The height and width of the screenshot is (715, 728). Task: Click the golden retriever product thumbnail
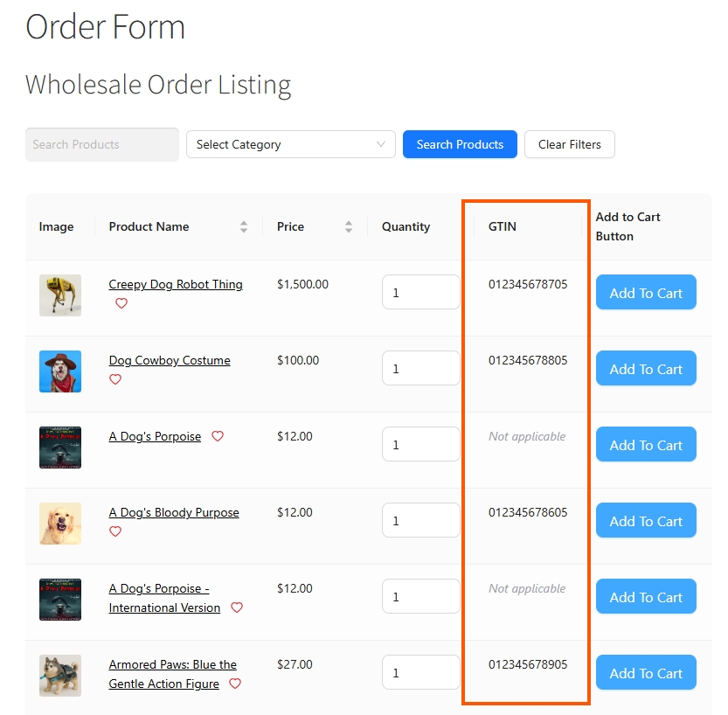pyautogui.click(x=60, y=523)
